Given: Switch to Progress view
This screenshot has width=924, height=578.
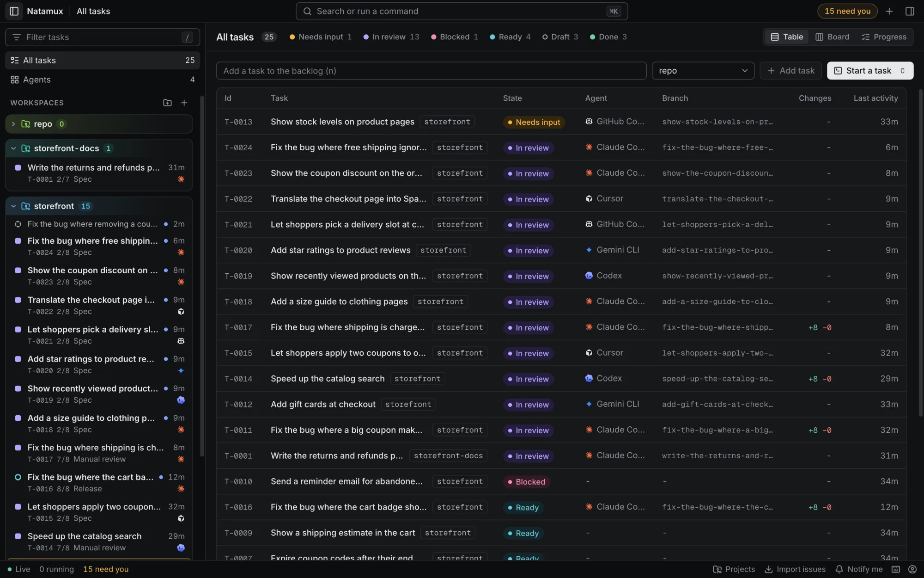Looking at the screenshot, I should click(884, 37).
